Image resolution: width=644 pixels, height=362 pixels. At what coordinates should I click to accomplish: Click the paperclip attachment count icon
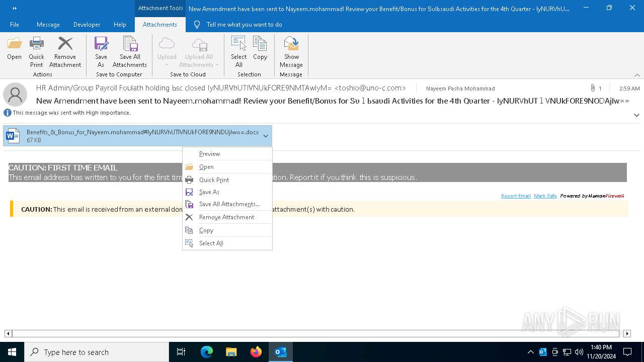[593, 88]
